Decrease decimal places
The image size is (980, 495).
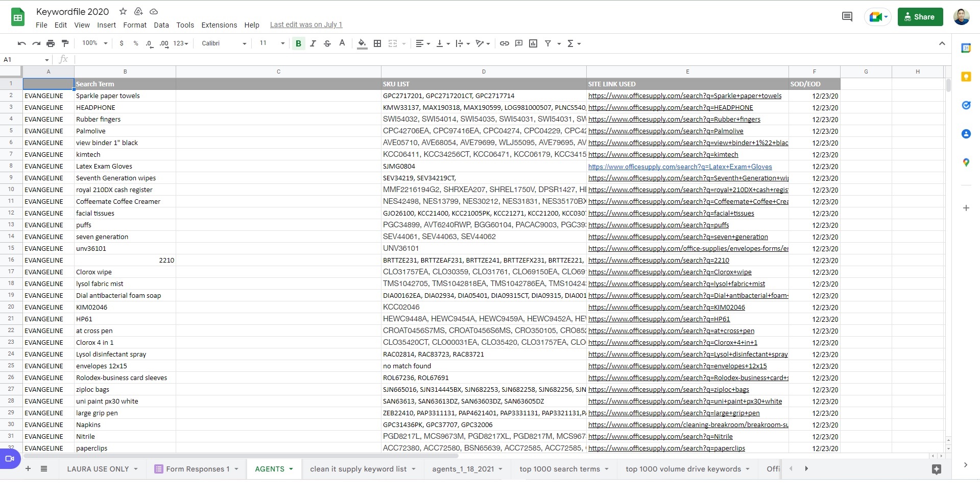tap(149, 43)
